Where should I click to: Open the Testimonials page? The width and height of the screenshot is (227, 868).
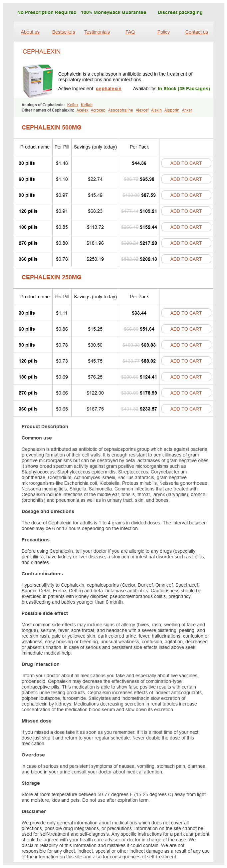97,32
